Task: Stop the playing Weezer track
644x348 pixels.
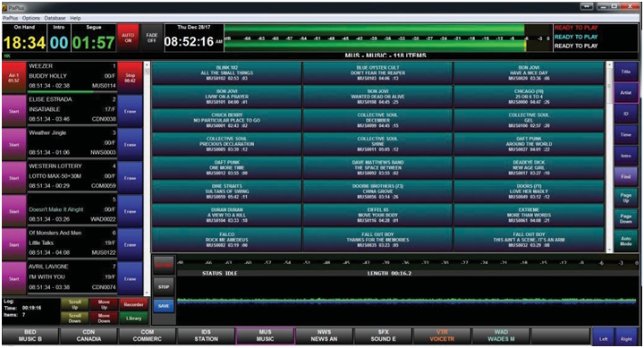Action: [130, 78]
